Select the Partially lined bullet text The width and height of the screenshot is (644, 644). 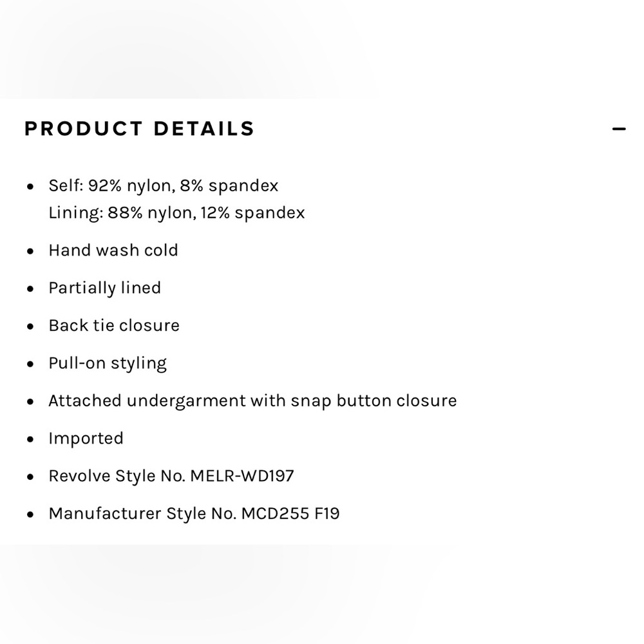point(105,288)
